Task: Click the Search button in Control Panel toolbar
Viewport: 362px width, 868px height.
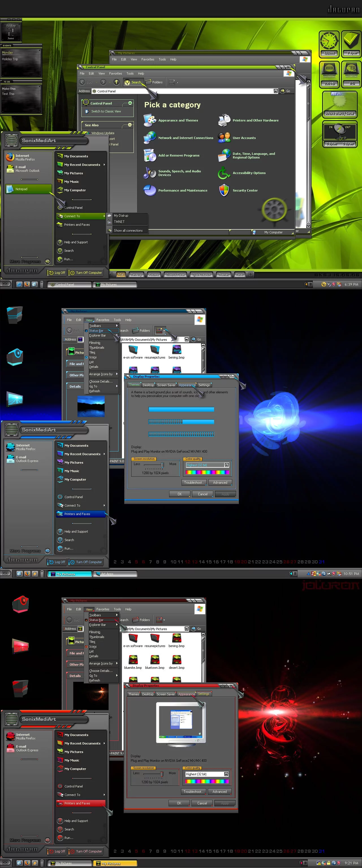Action: click(x=133, y=82)
